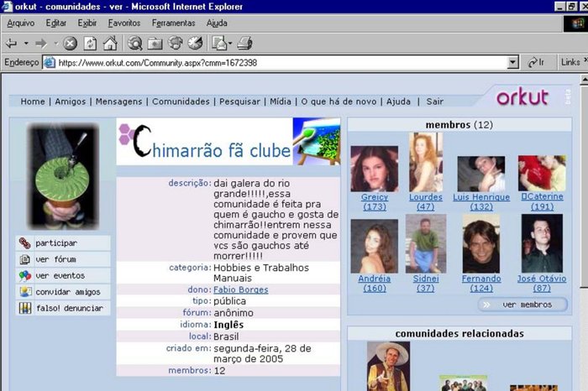Open O que há de novo link

pos(339,102)
